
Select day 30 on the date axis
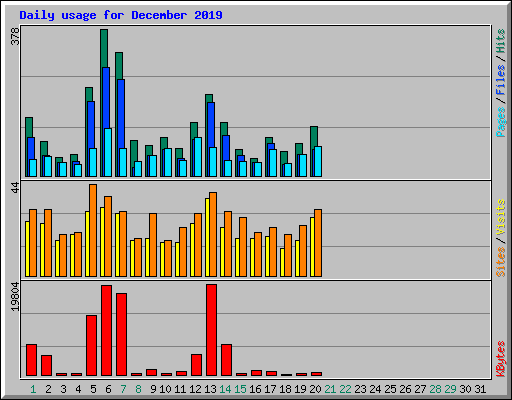pyautogui.click(x=465, y=389)
